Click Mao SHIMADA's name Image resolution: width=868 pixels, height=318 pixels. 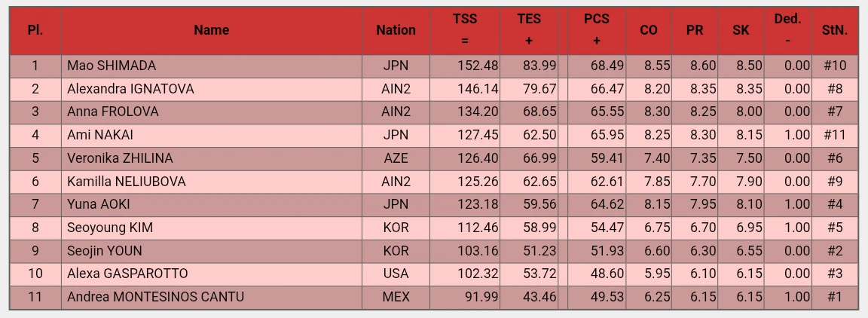pyautogui.click(x=112, y=66)
